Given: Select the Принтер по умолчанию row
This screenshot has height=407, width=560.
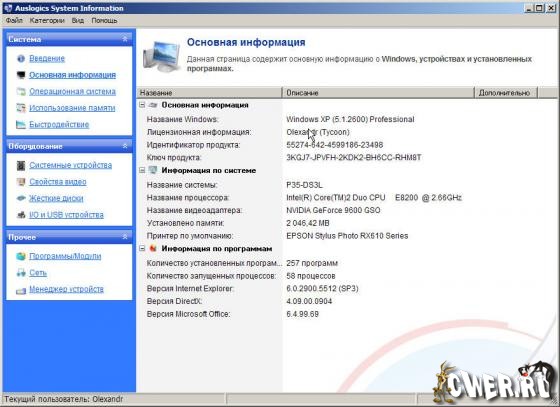Looking at the screenshot, I should point(347,236).
